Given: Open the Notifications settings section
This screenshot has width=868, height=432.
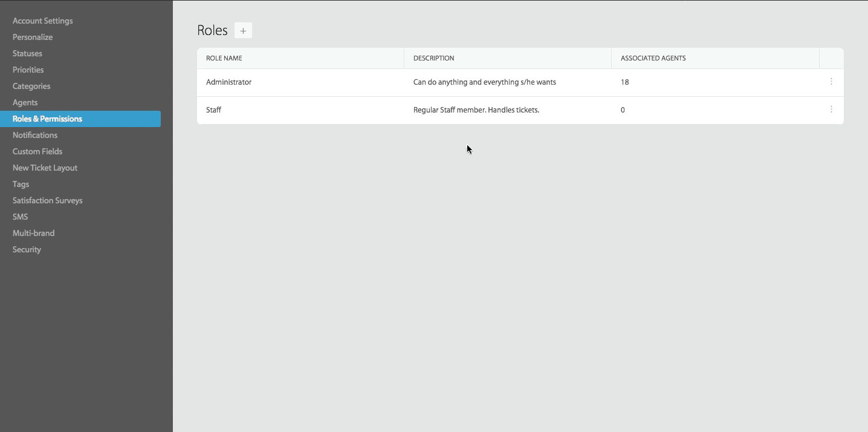Looking at the screenshot, I should click(35, 135).
